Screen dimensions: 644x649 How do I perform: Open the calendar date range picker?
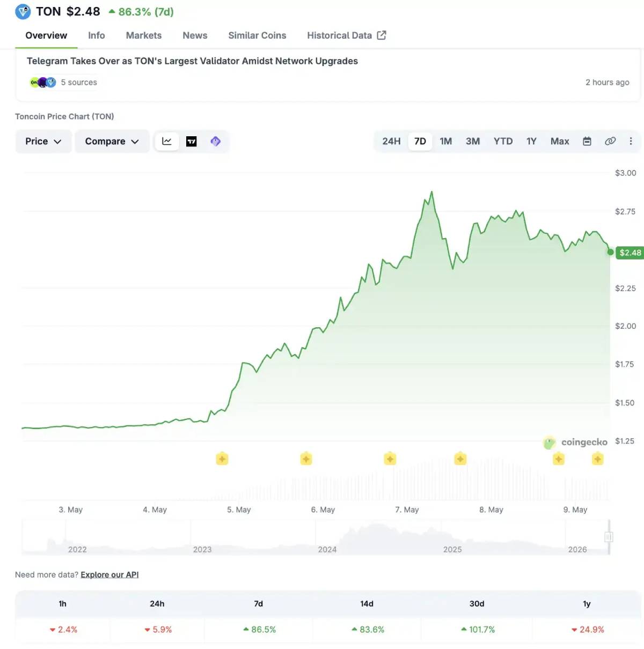[587, 141]
